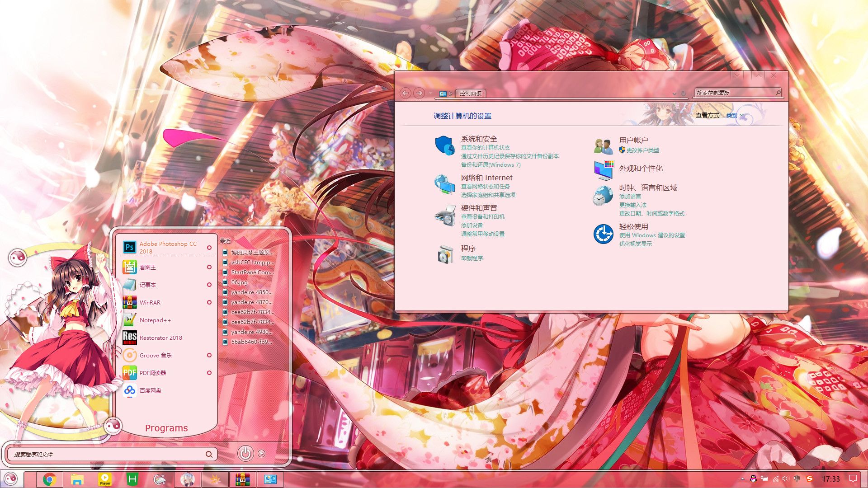Open 系统和安全 category icon in Control Panel
868x488 pixels.
coord(445,145)
